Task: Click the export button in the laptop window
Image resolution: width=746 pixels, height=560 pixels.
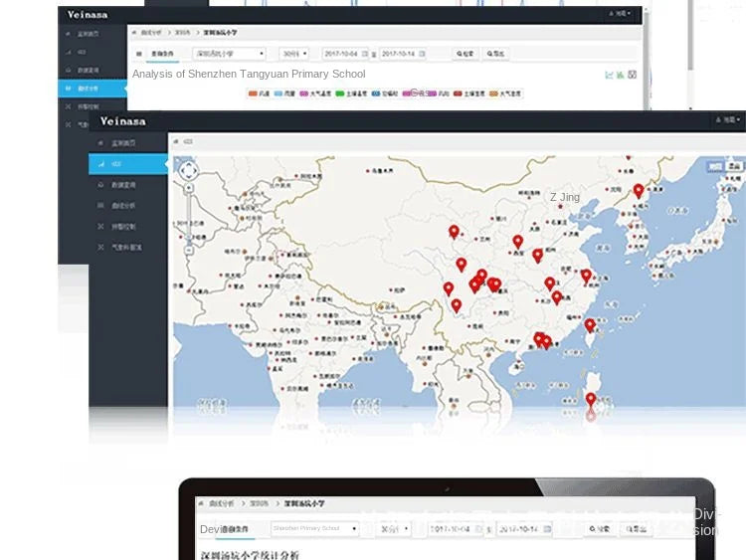Action: pyautogui.click(x=637, y=529)
